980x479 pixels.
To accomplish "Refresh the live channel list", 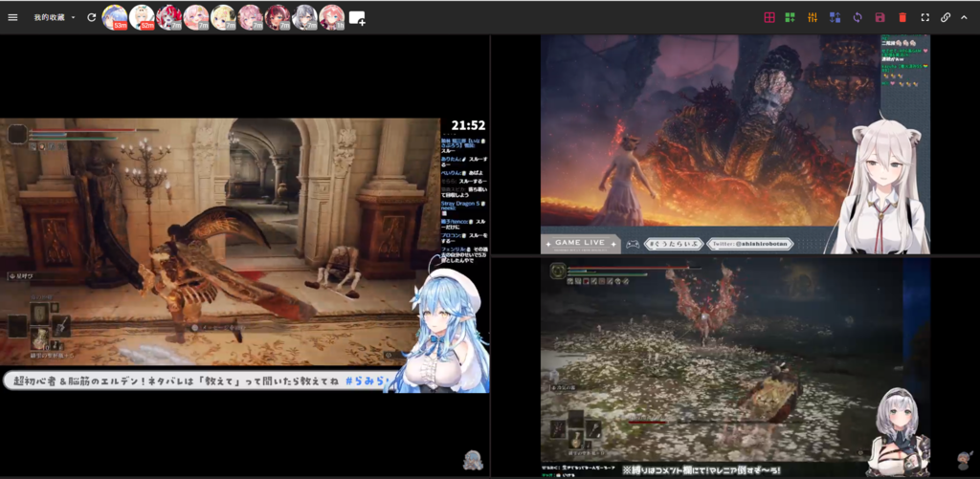I will (x=92, y=17).
